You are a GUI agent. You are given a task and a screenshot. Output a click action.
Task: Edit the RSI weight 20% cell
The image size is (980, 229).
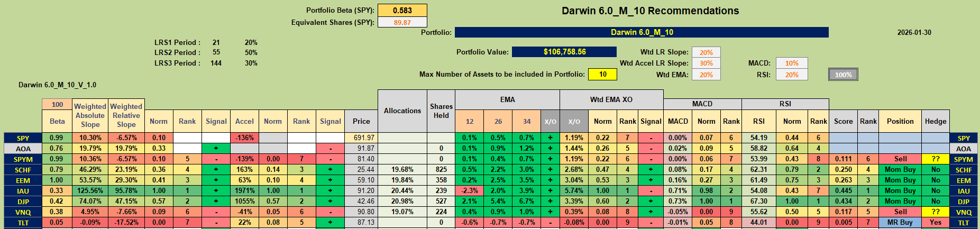[792, 75]
